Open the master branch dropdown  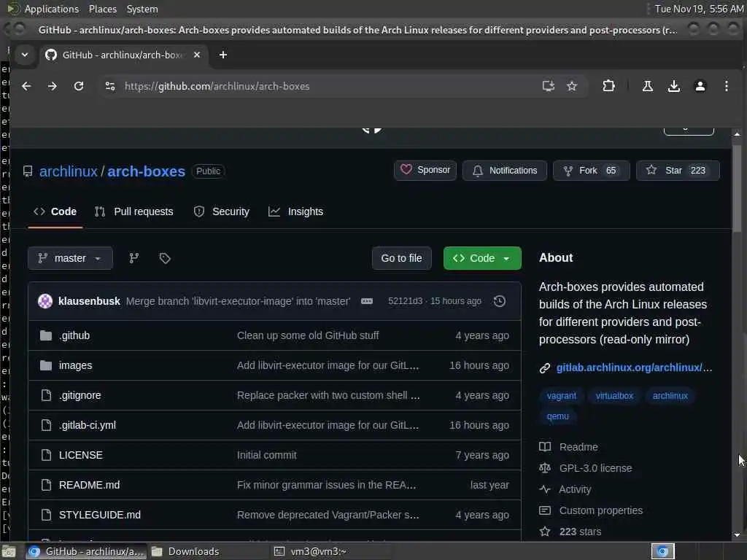tap(71, 258)
